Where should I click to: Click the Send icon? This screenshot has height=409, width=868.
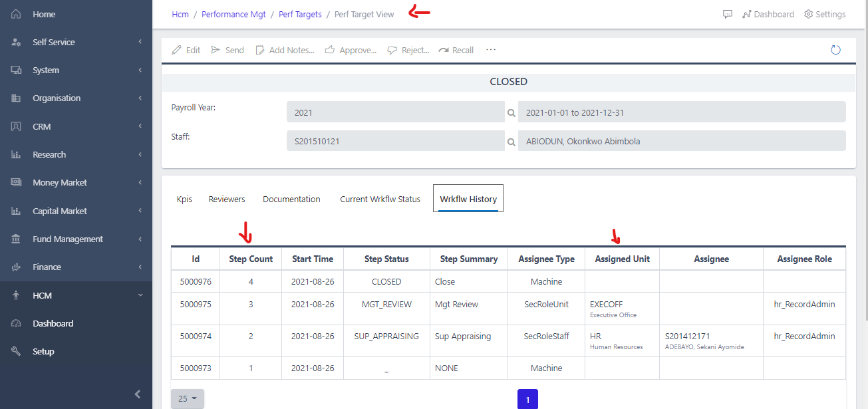(x=216, y=49)
